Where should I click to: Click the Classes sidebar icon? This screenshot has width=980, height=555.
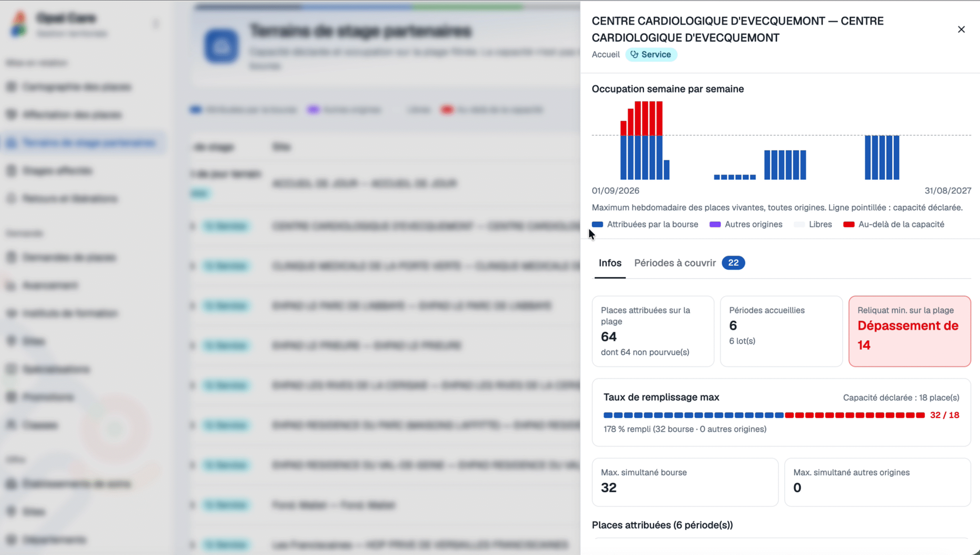click(11, 425)
